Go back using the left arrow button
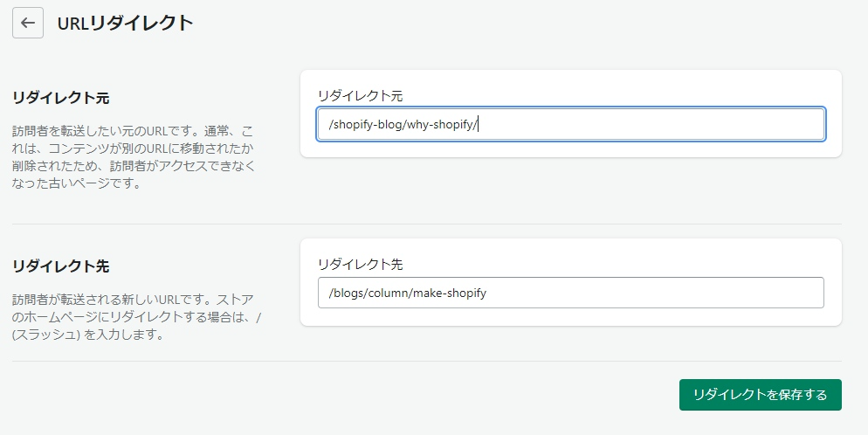Viewport: 868px width, 435px height. 28,23
